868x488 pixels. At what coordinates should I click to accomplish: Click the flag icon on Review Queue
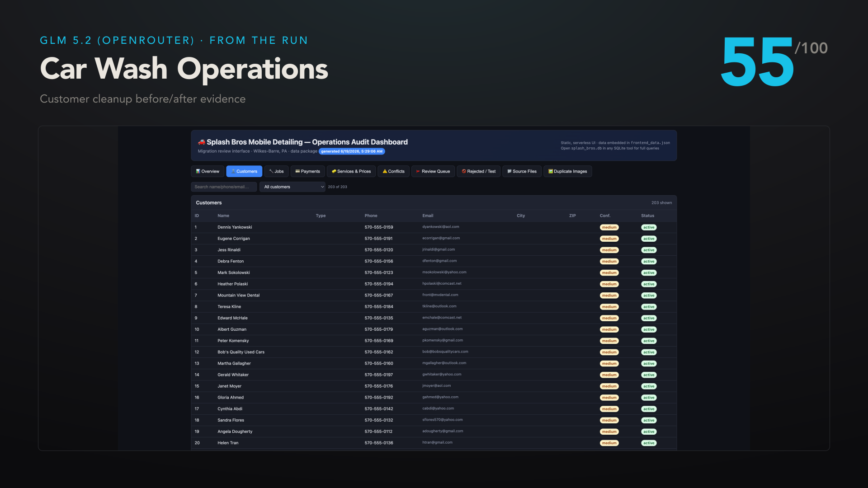coord(418,171)
